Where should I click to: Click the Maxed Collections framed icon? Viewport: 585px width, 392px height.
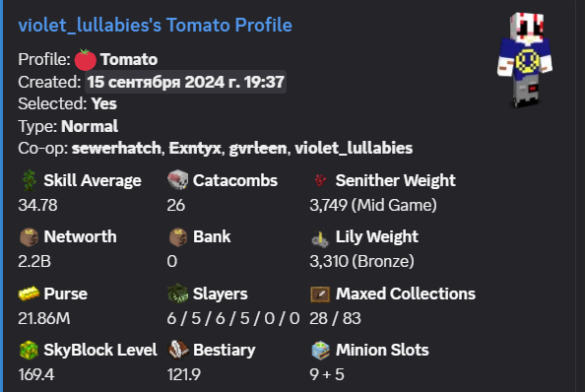point(320,294)
